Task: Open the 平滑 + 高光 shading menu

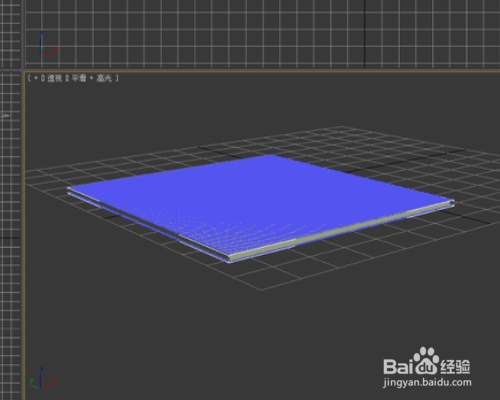Action: [91, 78]
